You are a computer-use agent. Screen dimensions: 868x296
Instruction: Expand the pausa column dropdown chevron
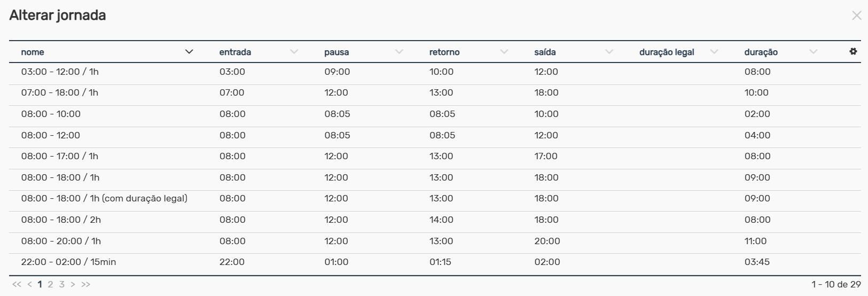(x=399, y=52)
